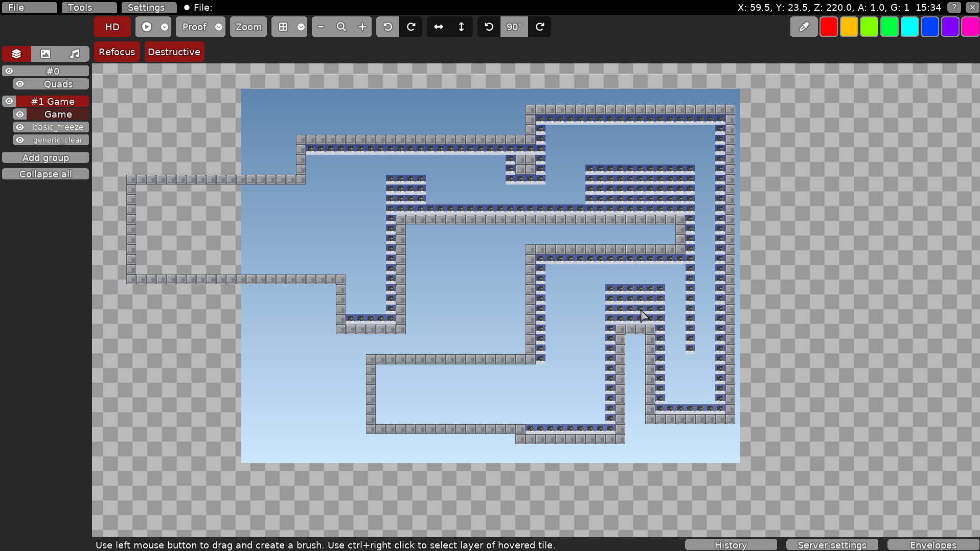
Task: Switch to the layers tab icon
Action: (16, 54)
